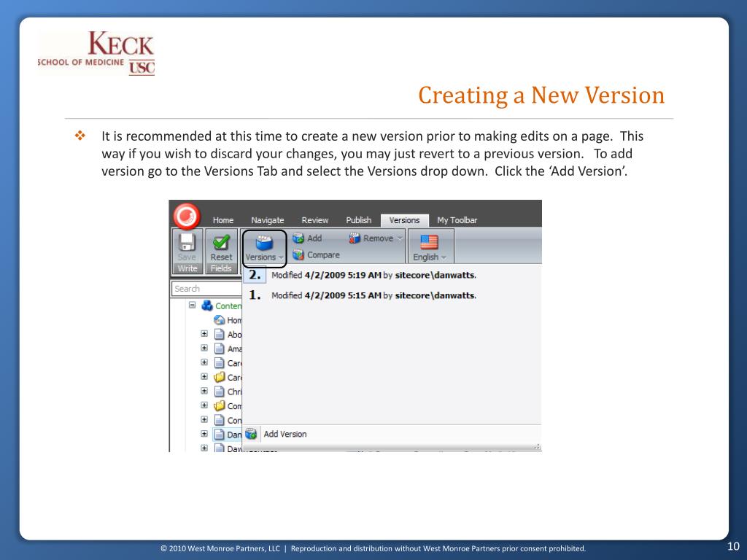Click the Add version icon in ribbon
Image resolution: width=747 pixels, height=560 pixels.
click(298, 238)
